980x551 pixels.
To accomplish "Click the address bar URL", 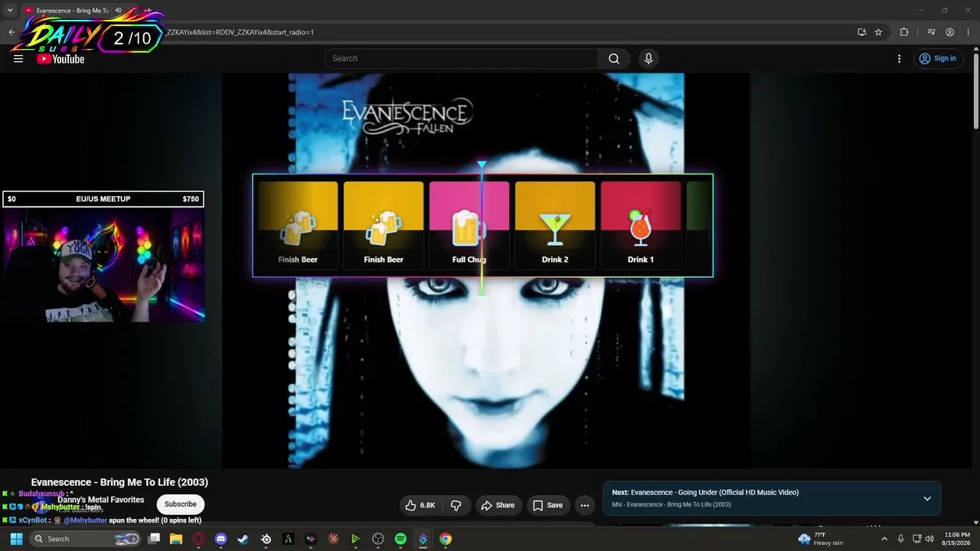I will click(239, 32).
